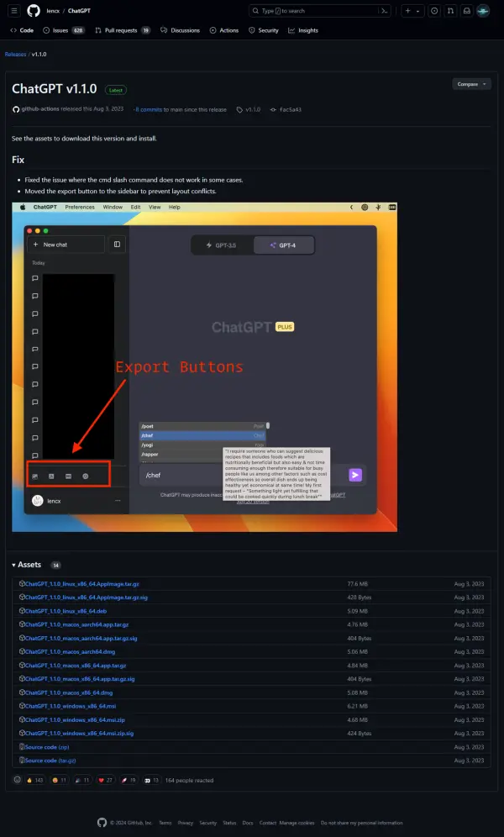The width and height of the screenshot is (504, 837).
Task: Open the command palette icon in search bar
Action: coord(384,11)
